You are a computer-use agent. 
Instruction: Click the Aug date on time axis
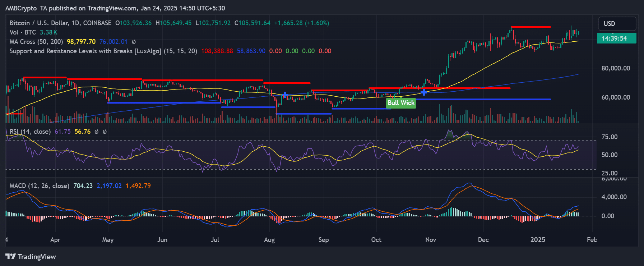pos(269,240)
